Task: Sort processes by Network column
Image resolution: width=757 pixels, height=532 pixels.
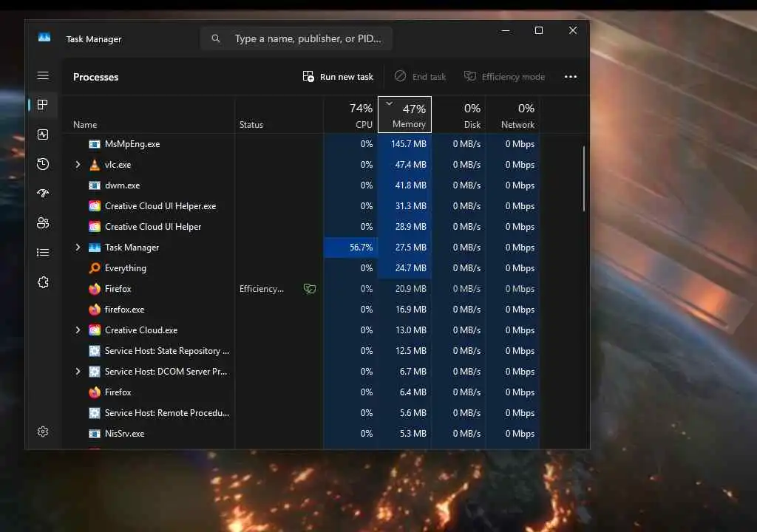Action: 513,115
